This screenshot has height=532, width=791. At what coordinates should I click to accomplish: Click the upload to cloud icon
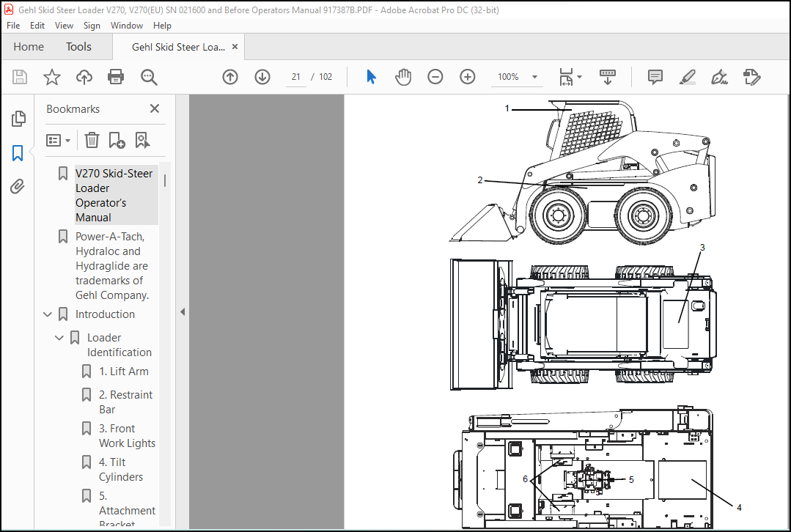(x=84, y=77)
